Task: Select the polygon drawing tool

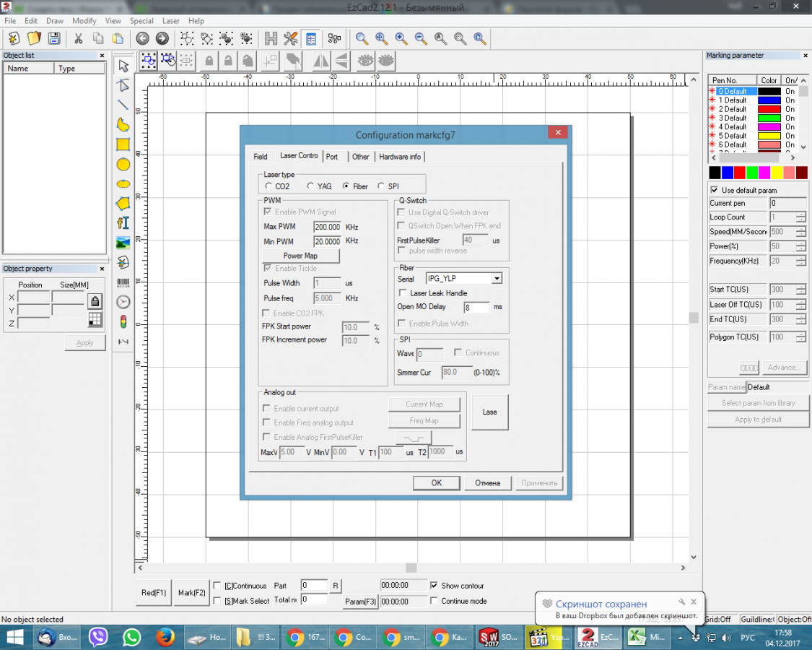Action: 123,203
